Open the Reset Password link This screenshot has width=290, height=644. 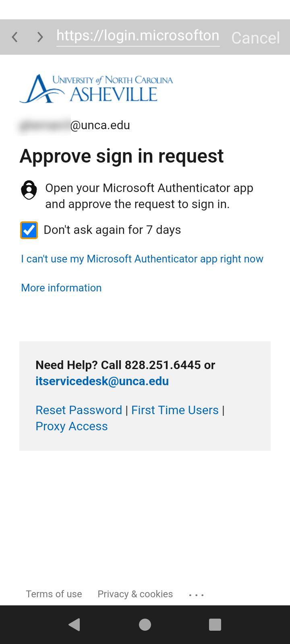coord(79,410)
